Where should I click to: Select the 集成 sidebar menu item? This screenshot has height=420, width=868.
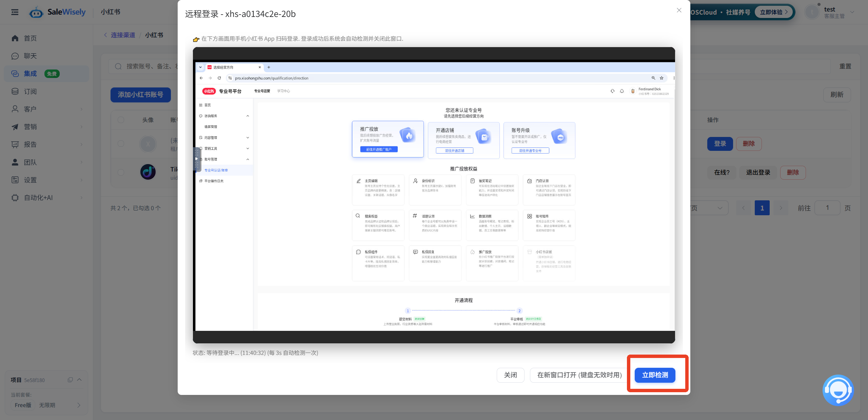[x=46, y=74]
